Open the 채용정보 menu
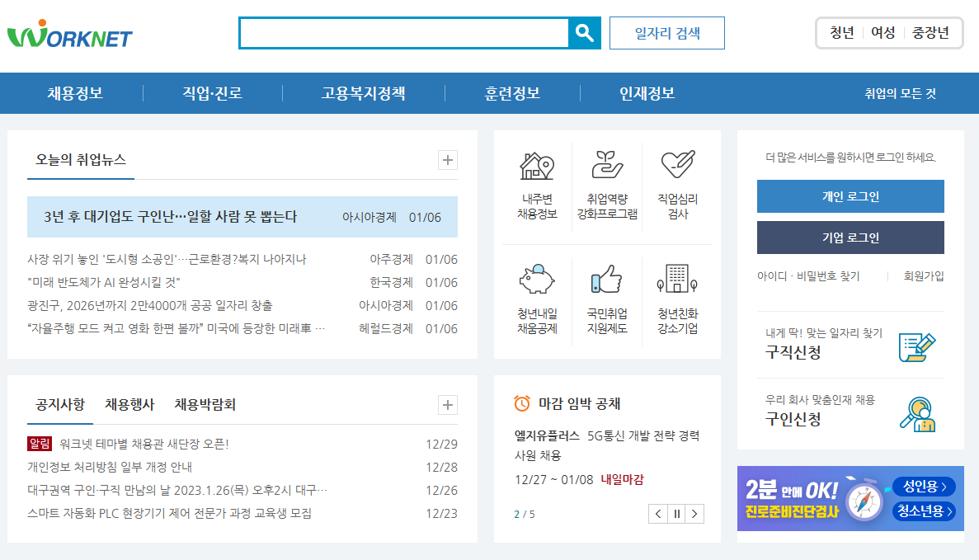The height and width of the screenshot is (560, 979). 73,93
